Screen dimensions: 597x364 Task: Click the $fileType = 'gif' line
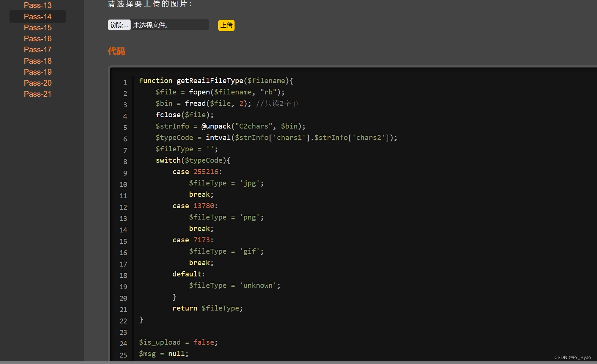tap(226, 251)
